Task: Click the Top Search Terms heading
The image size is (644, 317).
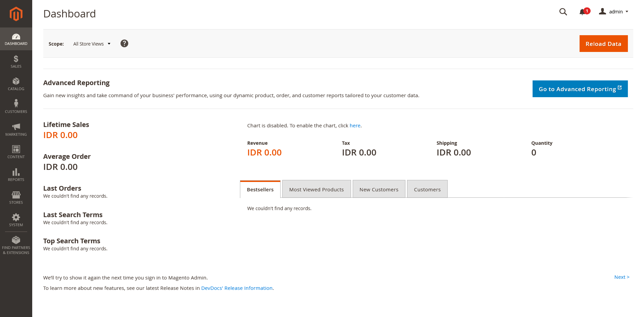Action: click(x=72, y=241)
